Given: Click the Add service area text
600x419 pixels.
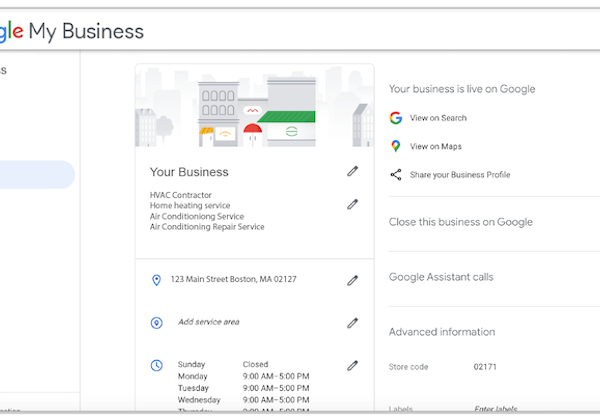Looking at the screenshot, I should [x=208, y=322].
